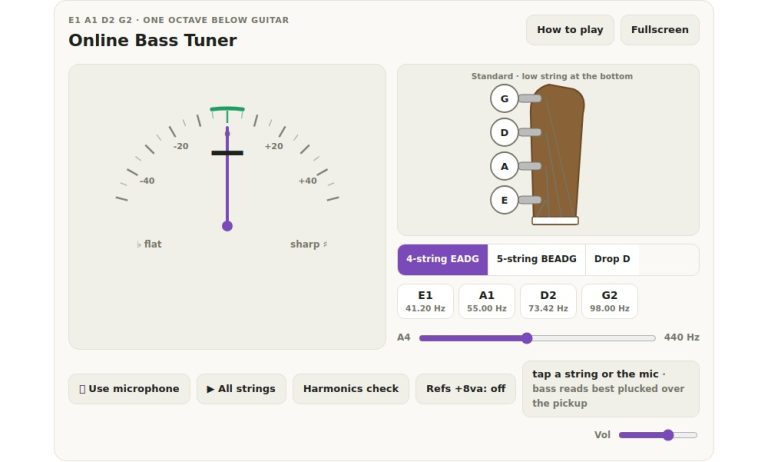The image size is (768, 462).
Task: Adjust the A4 reference pitch slider
Action: (537, 338)
